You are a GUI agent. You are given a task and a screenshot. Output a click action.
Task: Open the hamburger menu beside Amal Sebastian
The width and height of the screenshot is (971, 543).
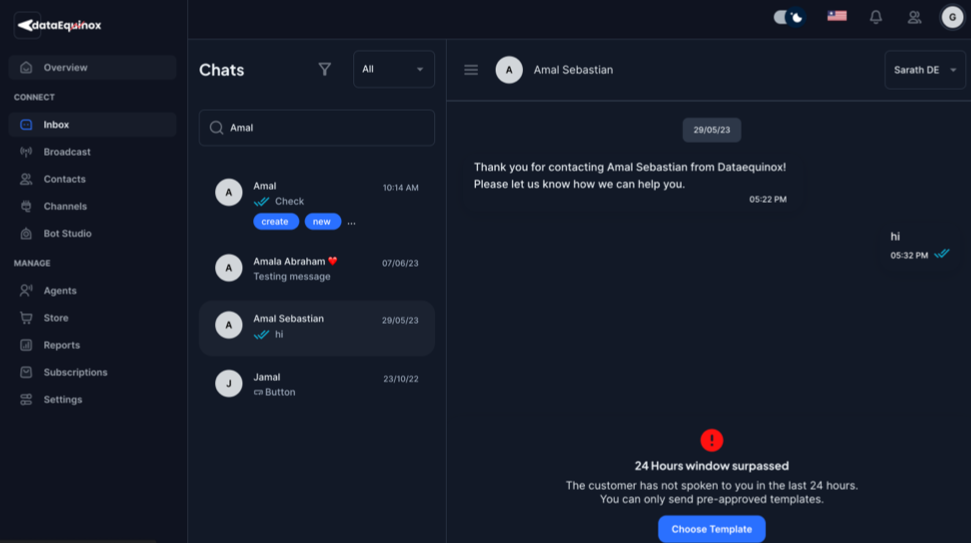click(x=471, y=70)
